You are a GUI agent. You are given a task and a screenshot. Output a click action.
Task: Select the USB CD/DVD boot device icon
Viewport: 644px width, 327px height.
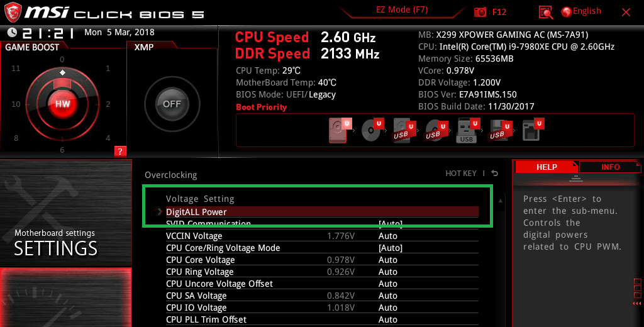pyautogui.click(x=436, y=130)
